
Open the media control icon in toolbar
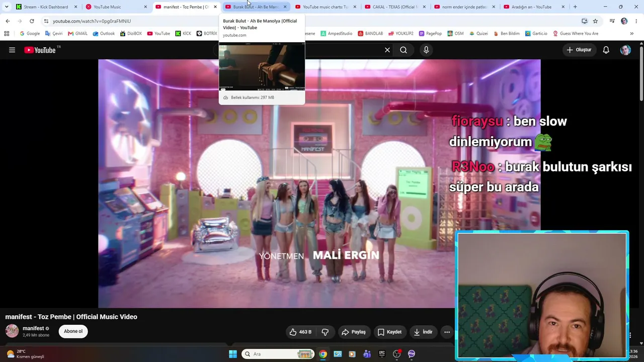pyautogui.click(x=612, y=21)
